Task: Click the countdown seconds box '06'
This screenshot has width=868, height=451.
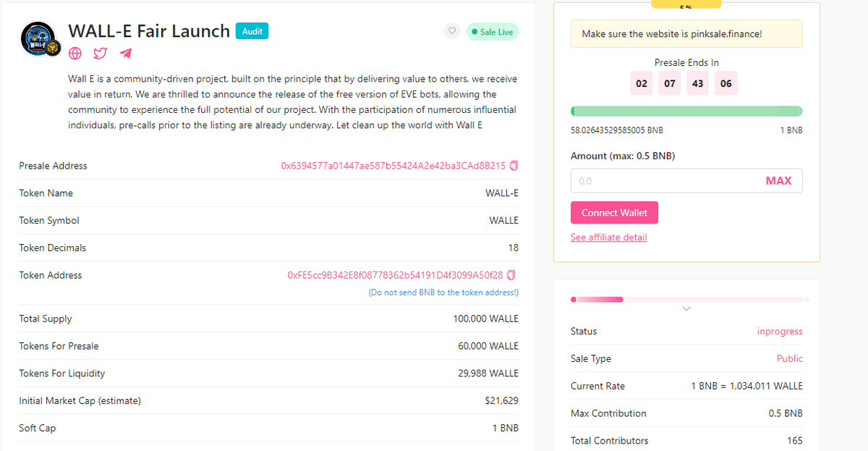Action: [x=726, y=83]
